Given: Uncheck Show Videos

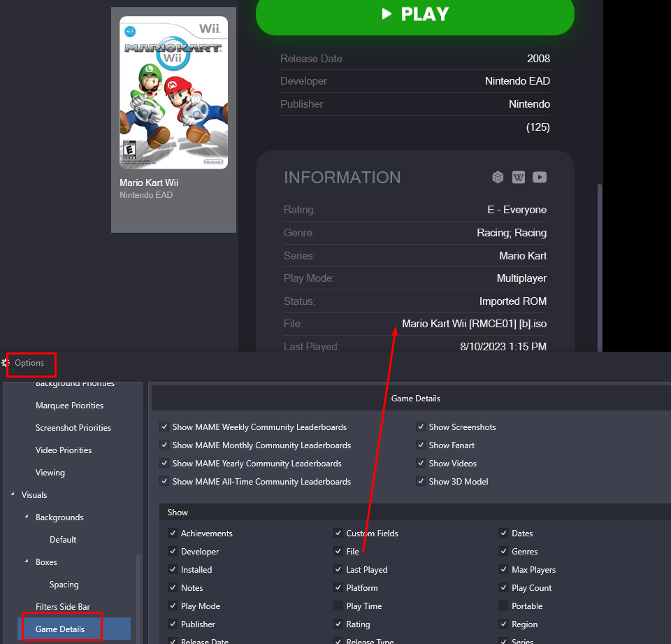Looking at the screenshot, I should point(421,463).
